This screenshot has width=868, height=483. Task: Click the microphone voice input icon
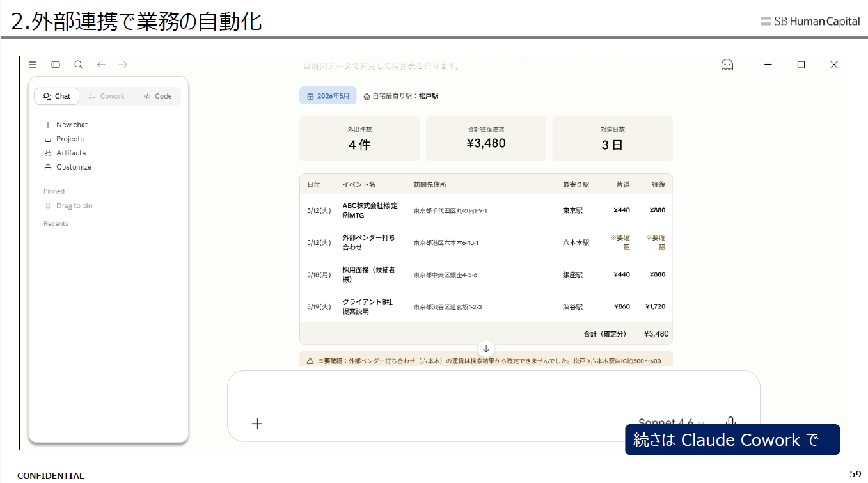pyautogui.click(x=731, y=422)
